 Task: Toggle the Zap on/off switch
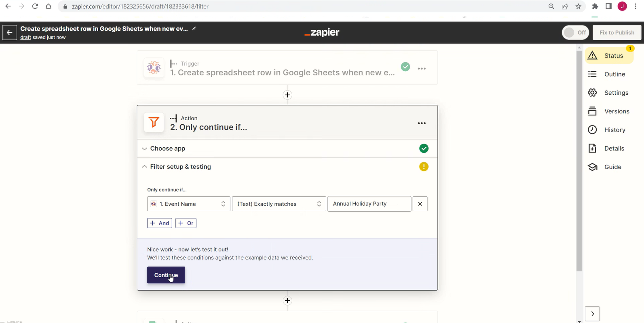point(575,32)
